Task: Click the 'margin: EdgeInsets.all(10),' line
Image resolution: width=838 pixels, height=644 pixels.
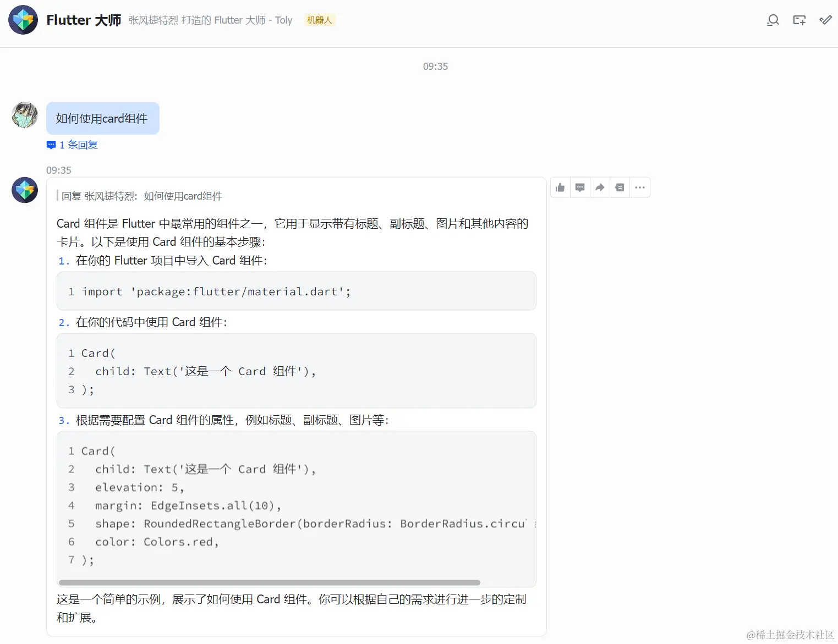Action: [188, 506]
